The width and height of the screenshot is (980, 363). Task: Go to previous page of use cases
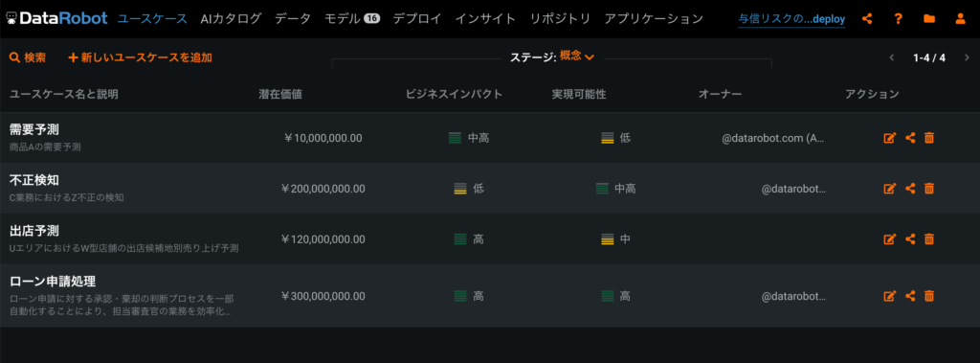[892, 57]
